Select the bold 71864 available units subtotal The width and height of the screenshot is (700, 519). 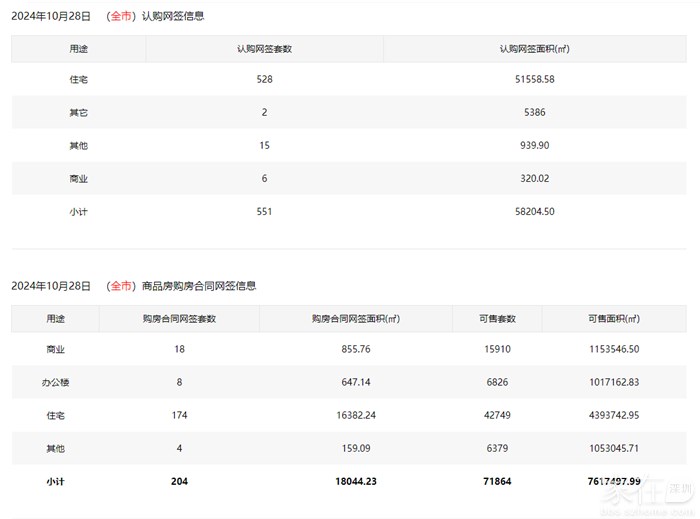pos(497,481)
